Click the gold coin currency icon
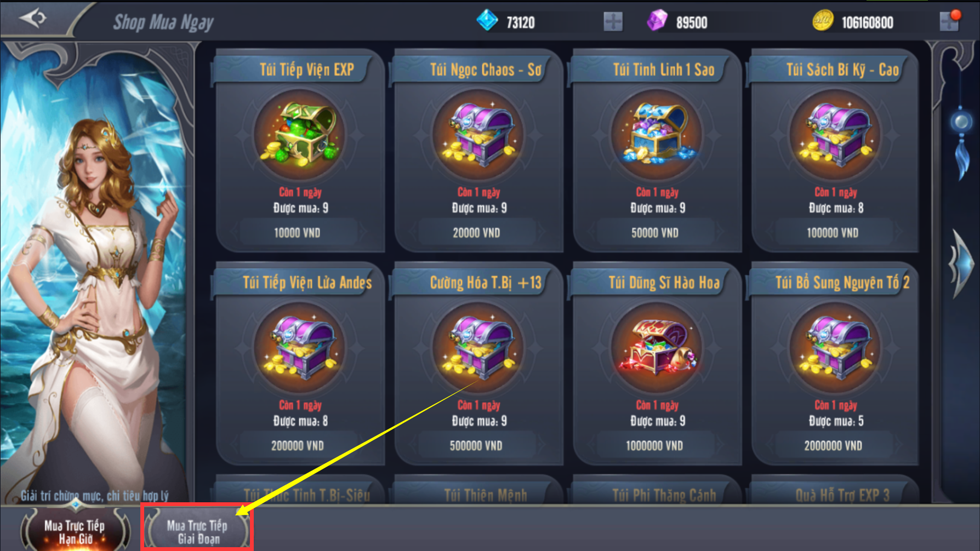The image size is (980, 551). click(822, 21)
